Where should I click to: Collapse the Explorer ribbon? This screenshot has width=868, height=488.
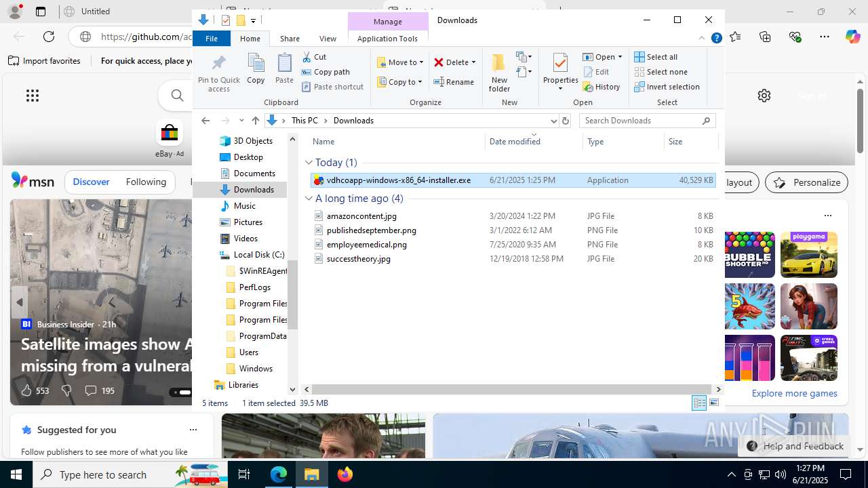click(x=702, y=39)
